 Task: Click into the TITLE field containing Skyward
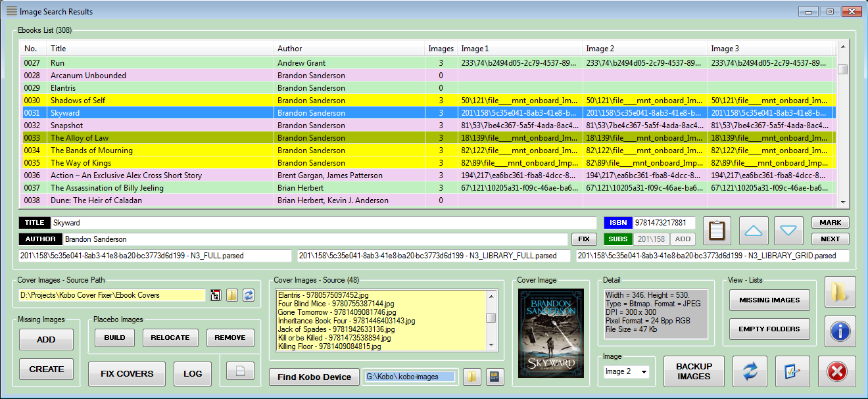(324, 223)
